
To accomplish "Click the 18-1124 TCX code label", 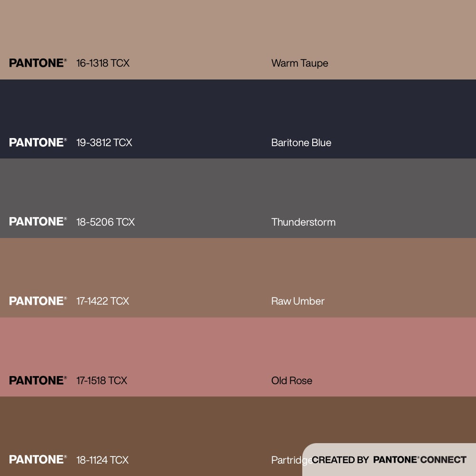I will point(102,460).
